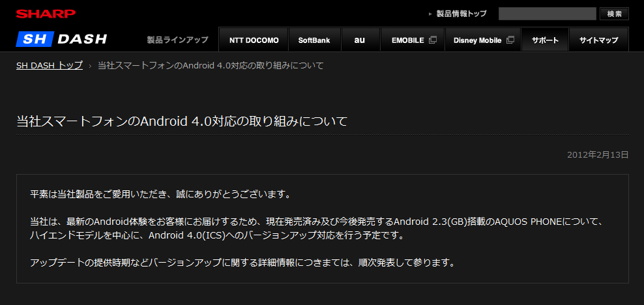Open the EMOBILE tab
644x305 pixels.
(413, 40)
